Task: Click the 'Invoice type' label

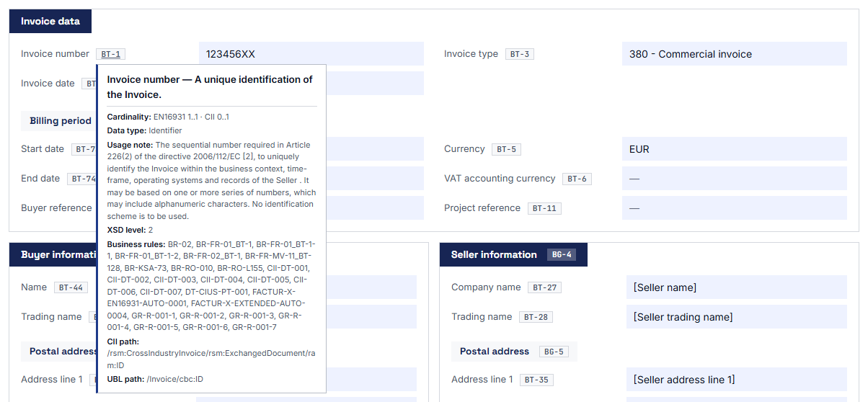Action: 471,54
